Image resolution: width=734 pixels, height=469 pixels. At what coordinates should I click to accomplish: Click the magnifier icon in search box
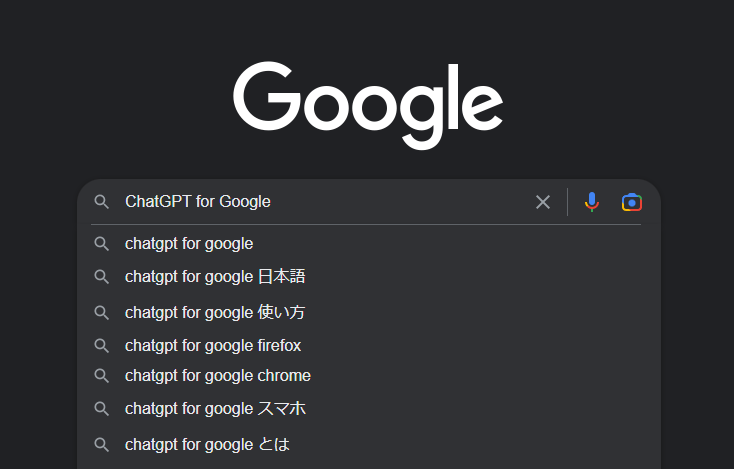tap(102, 202)
